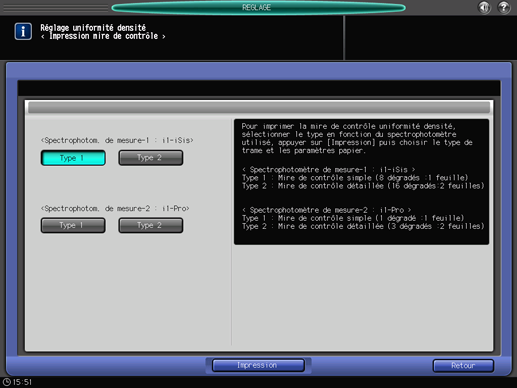Click the '1 dégradé :1 feuille' description line

click(353, 218)
